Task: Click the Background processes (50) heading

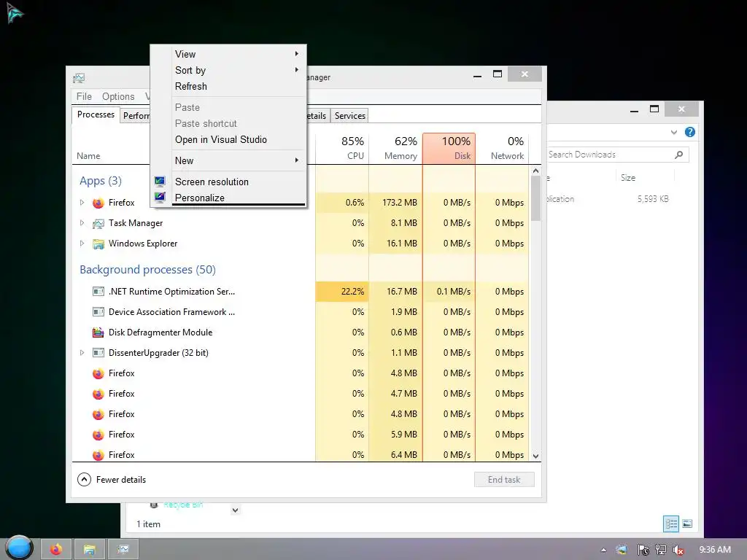Action: pyautogui.click(x=147, y=270)
